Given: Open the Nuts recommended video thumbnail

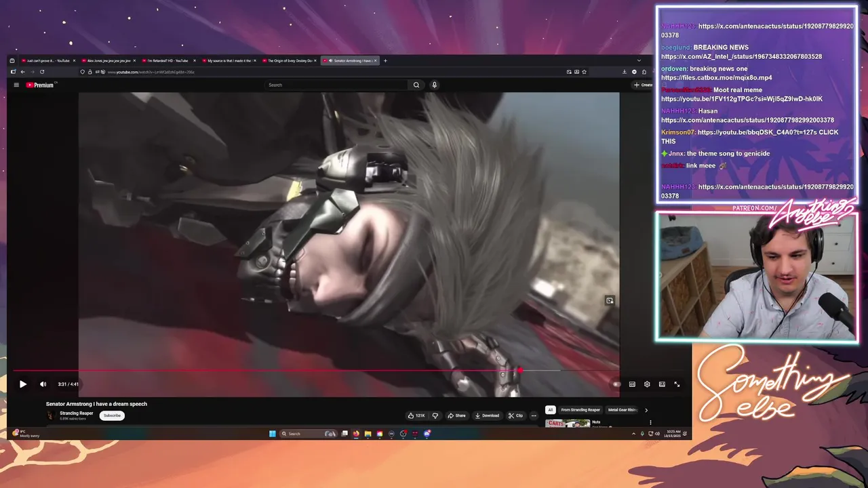Looking at the screenshot, I should click(568, 424).
